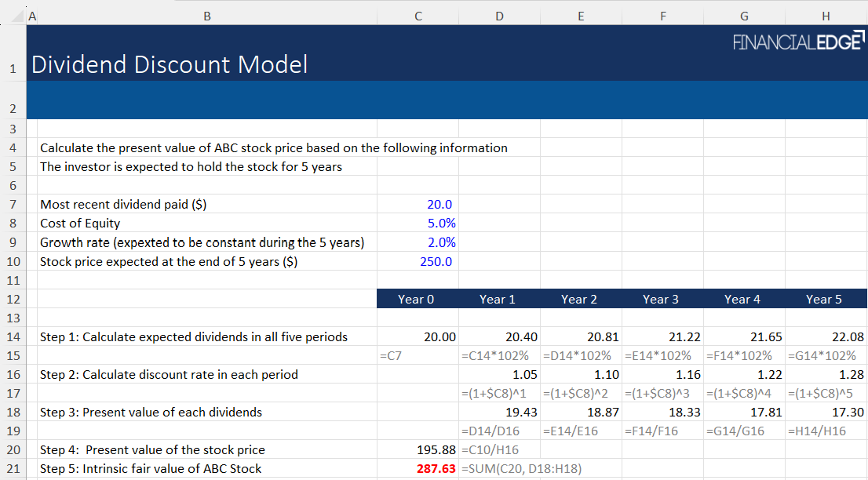
Task: Select the Year 3 discount rate 1.16
Action: [683, 374]
